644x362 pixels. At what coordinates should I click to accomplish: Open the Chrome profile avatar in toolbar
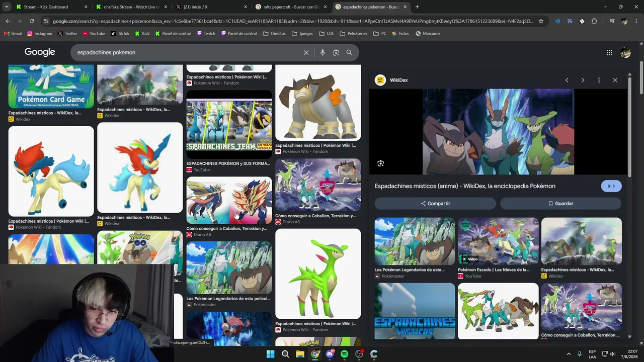click(x=624, y=21)
